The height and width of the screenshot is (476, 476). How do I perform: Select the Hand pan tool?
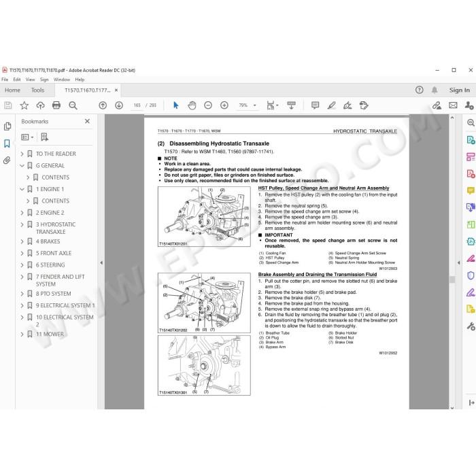click(192, 105)
